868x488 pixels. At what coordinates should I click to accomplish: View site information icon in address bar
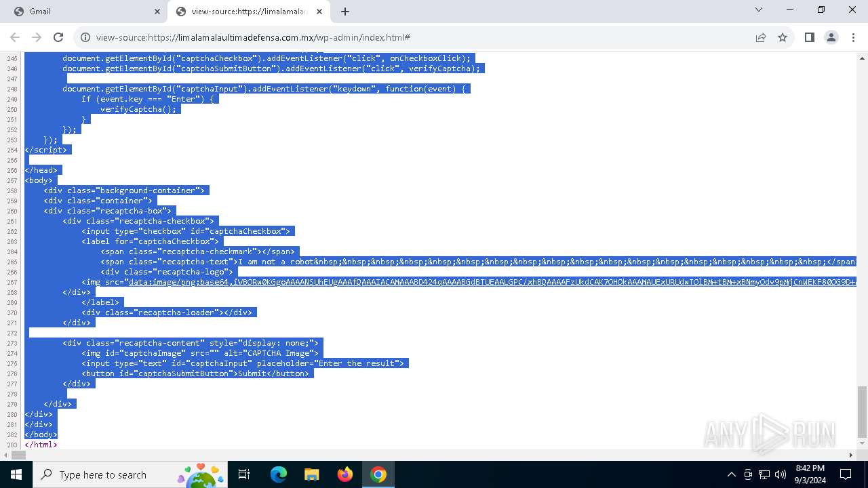point(85,37)
